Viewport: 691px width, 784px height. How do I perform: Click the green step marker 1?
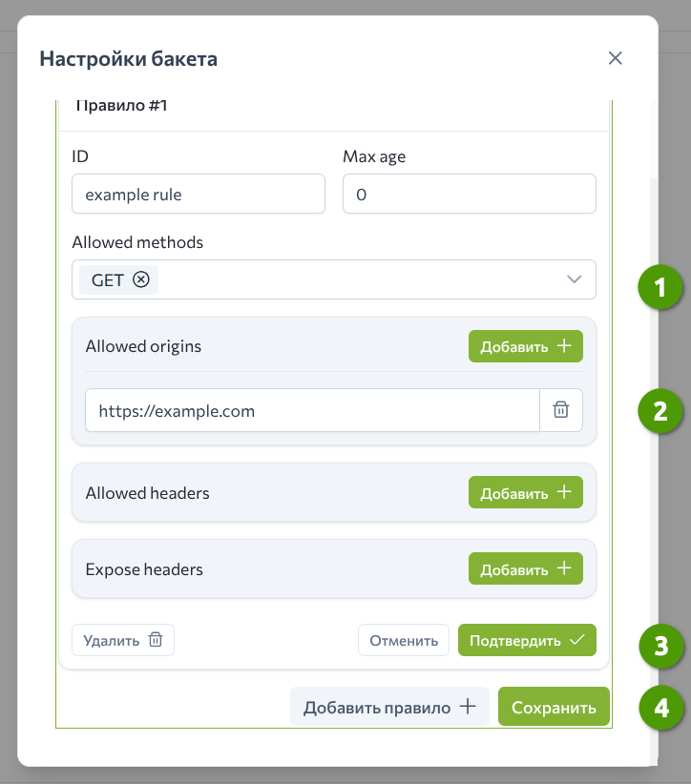point(660,287)
